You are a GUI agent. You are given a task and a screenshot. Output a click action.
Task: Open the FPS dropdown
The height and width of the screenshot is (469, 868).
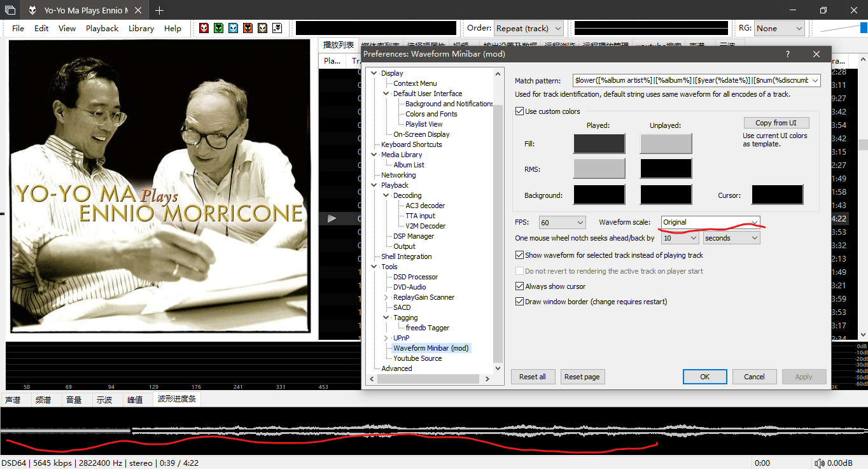pyautogui.click(x=562, y=222)
